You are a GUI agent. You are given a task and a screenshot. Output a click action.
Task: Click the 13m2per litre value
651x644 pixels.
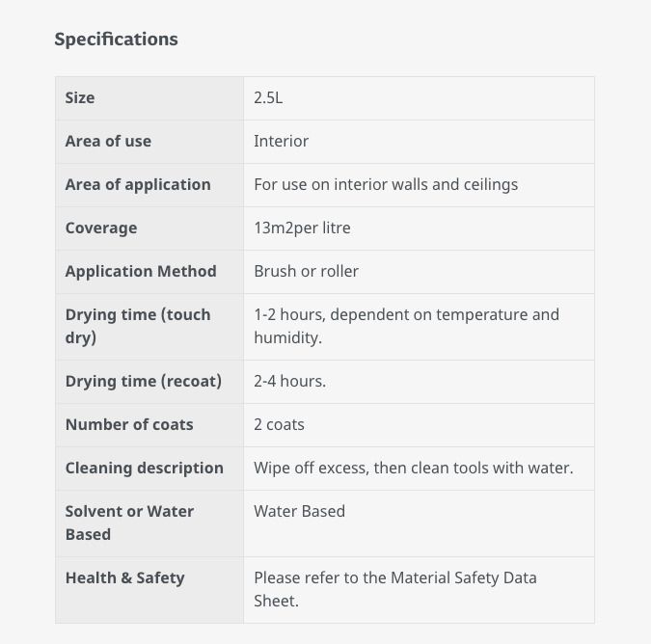click(x=302, y=228)
